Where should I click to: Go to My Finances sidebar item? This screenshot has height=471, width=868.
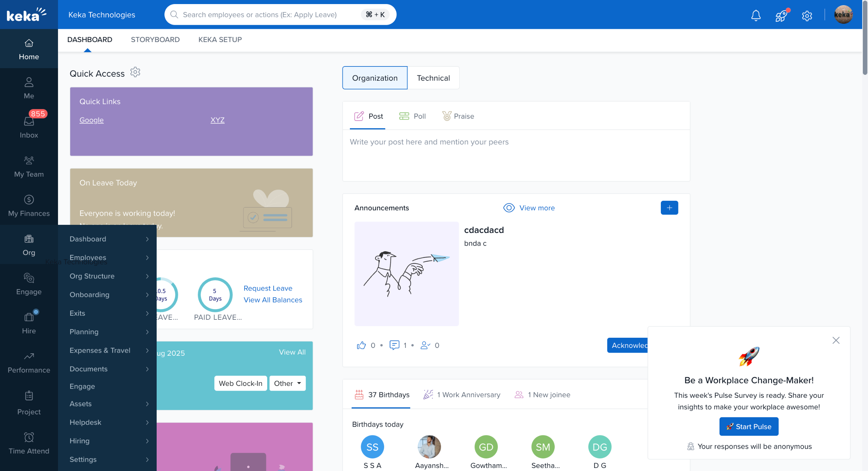pyautogui.click(x=29, y=205)
